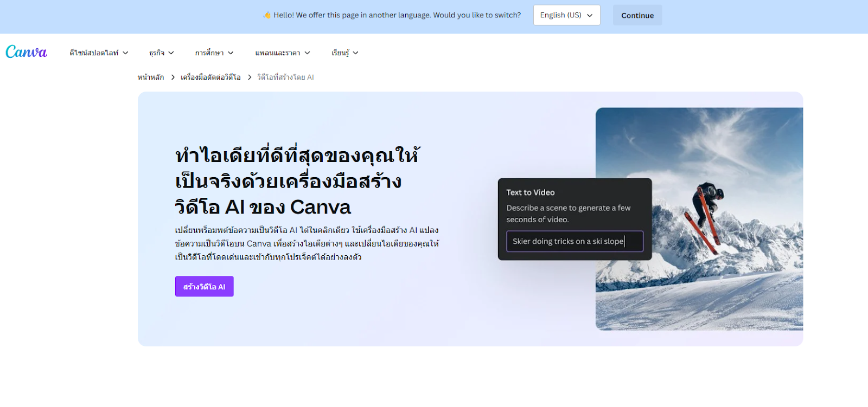Expand the แพลนและราคา menu
Viewport: 868px width, 407px height.
click(283, 53)
